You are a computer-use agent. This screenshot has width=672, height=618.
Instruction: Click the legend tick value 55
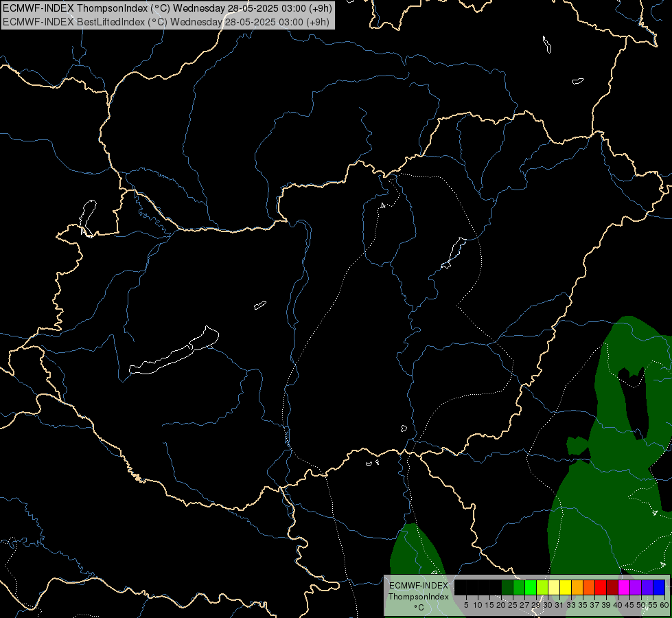(653, 605)
